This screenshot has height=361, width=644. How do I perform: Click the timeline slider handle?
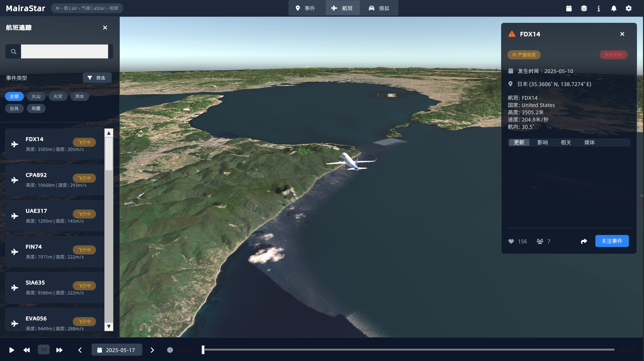click(x=203, y=350)
